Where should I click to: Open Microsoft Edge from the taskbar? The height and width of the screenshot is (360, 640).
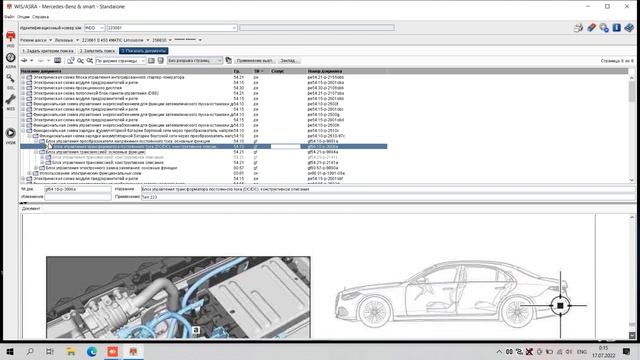[91, 351]
